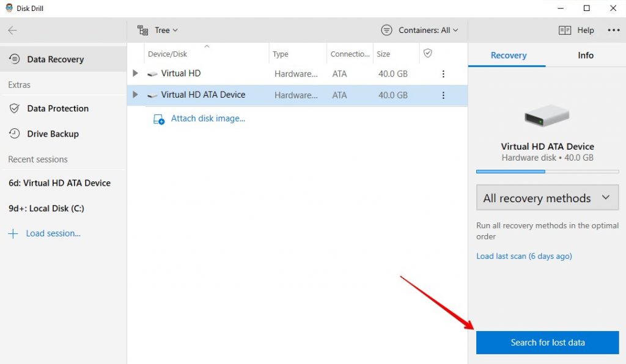Open Load last scan from 6 days ago

(524, 256)
